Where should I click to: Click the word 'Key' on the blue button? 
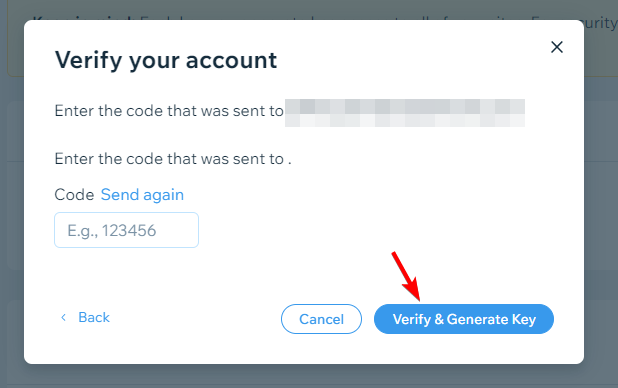click(524, 319)
